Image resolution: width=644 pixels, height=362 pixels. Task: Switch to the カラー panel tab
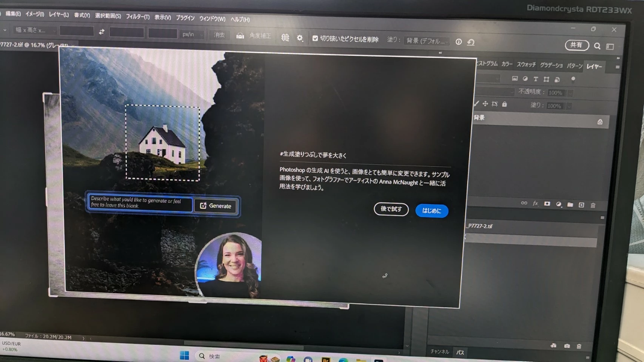click(x=507, y=64)
